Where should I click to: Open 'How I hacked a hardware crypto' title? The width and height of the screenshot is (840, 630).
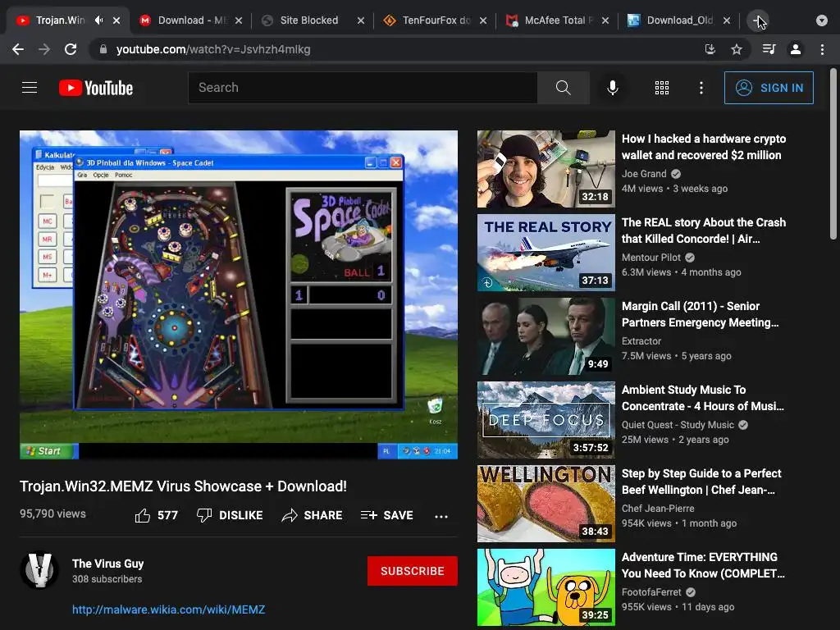coord(703,147)
